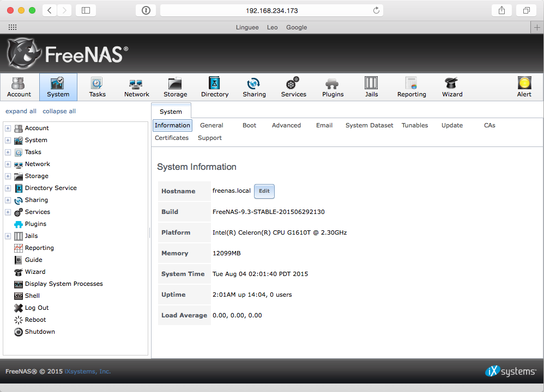Click Edit next to hostname

[264, 191]
